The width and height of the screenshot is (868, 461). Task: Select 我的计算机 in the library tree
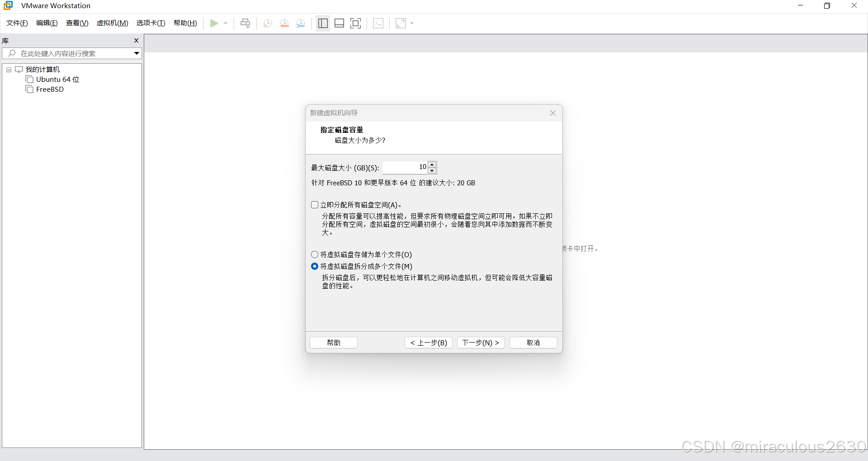point(42,70)
